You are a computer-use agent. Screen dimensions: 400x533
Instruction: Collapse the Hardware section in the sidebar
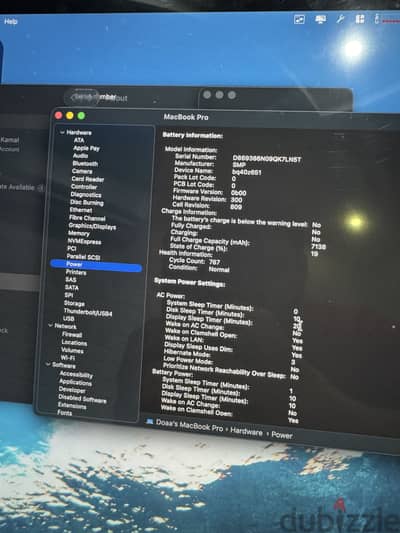click(x=62, y=132)
